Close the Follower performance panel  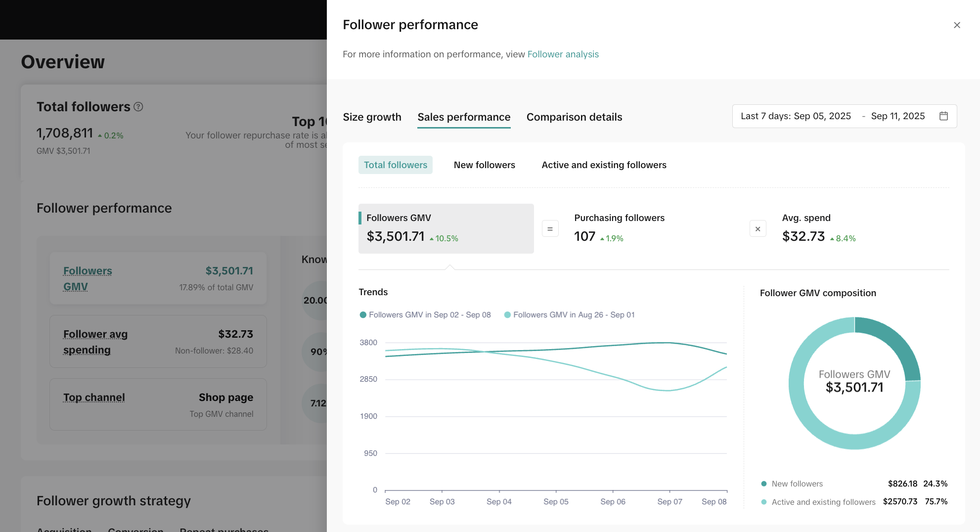(x=957, y=25)
